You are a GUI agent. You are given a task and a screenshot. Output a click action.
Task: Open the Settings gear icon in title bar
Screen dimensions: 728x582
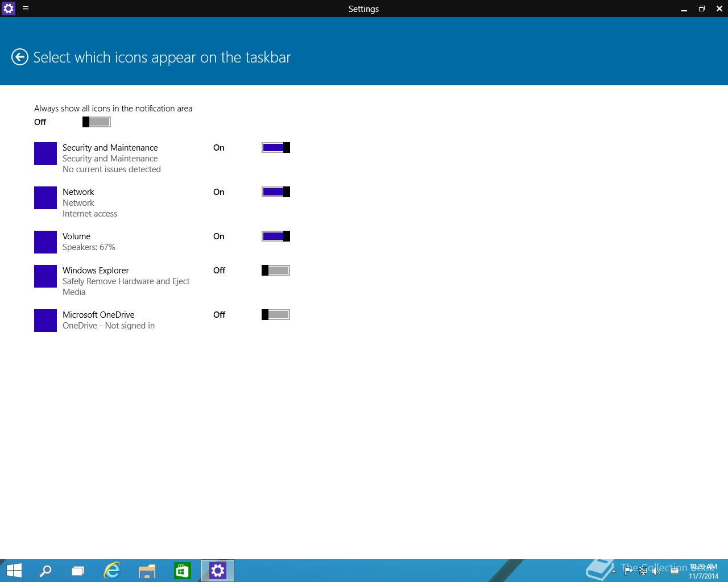pos(9,9)
